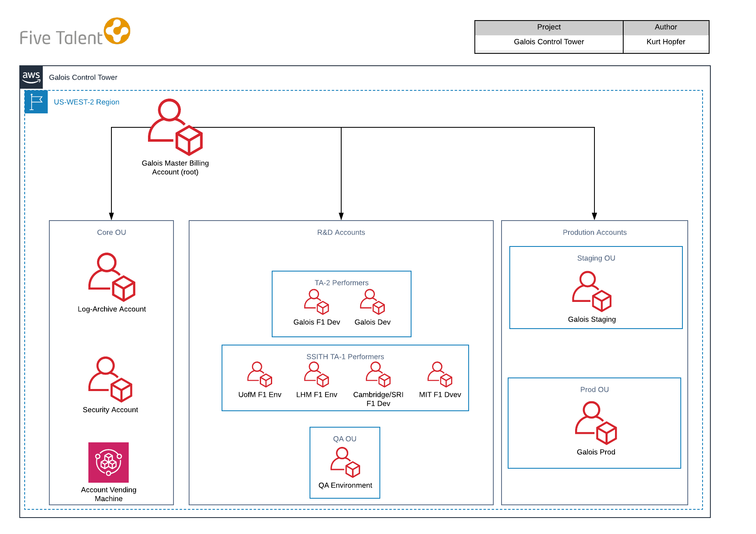The image size is (756, 534).
Task: Click the 'Core OU' heading
Action: tap(111, 232)
